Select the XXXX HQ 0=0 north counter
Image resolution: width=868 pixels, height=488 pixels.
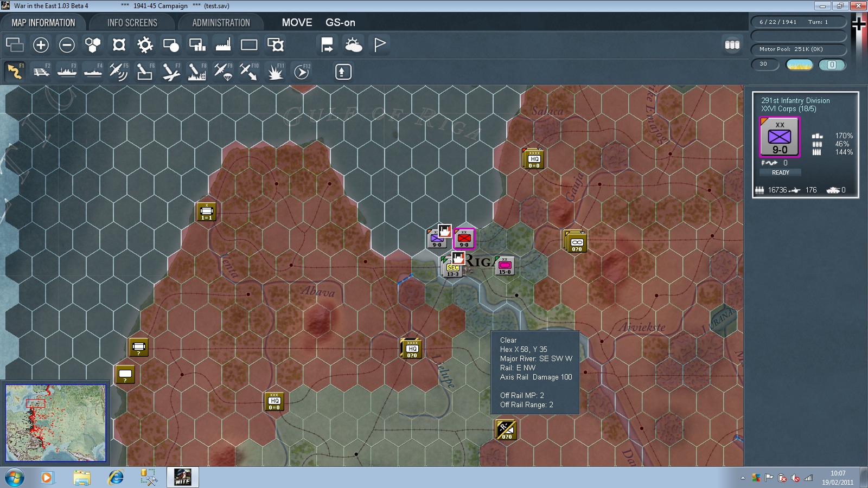[534, 159]
